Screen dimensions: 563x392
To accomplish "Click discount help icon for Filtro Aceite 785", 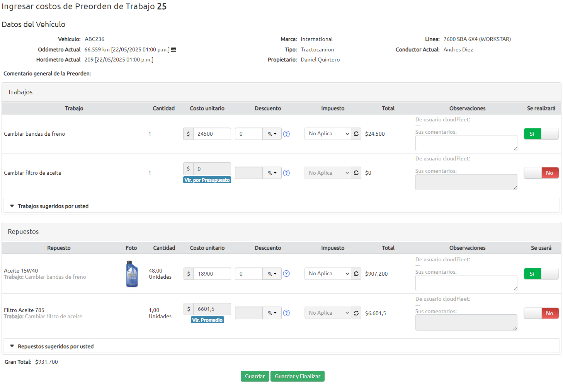I will click(286, 313).
